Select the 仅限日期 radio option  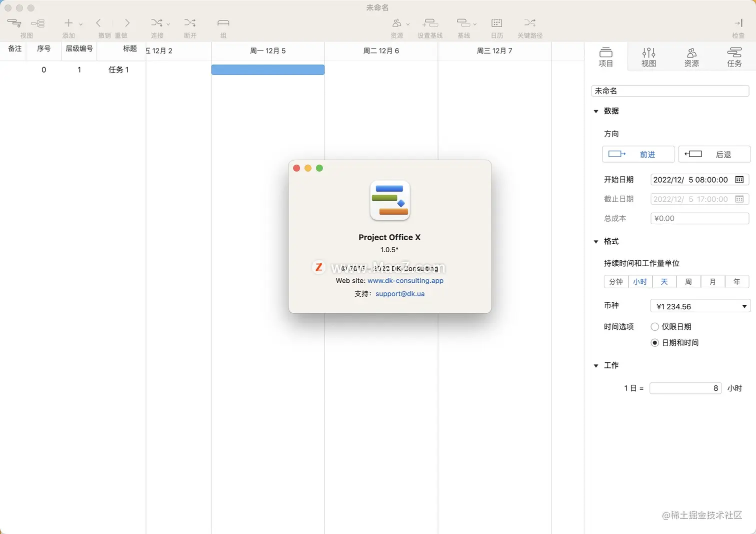click(654, 327)
